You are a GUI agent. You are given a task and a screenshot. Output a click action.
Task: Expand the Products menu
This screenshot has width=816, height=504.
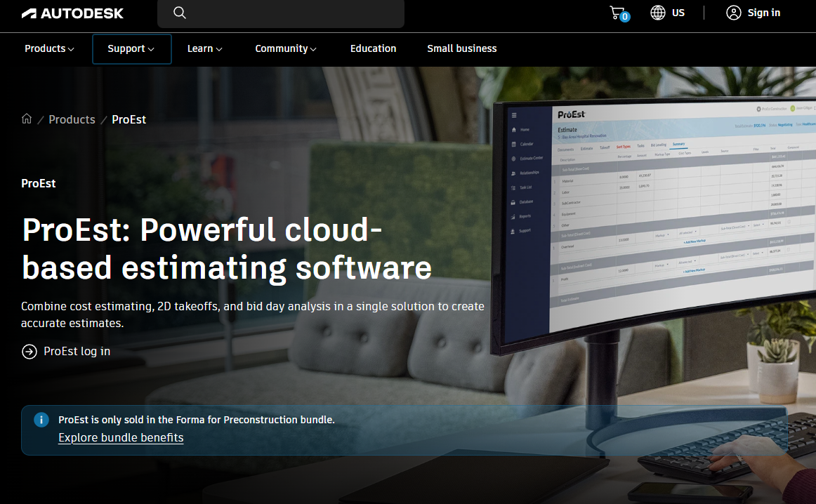(49, 48)
